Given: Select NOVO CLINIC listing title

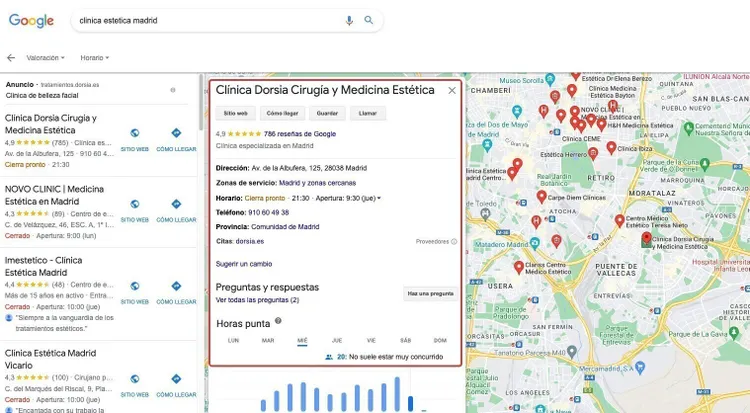Looking at the screenshot, I should [54, 195].
